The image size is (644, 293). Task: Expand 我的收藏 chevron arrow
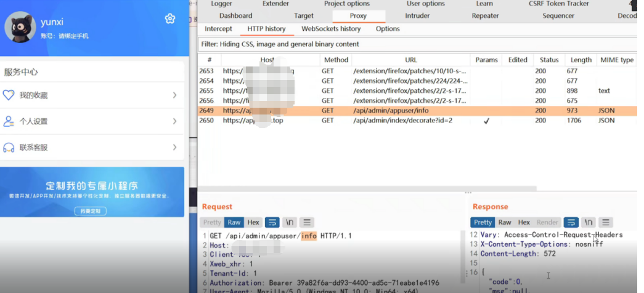(174, 95)
